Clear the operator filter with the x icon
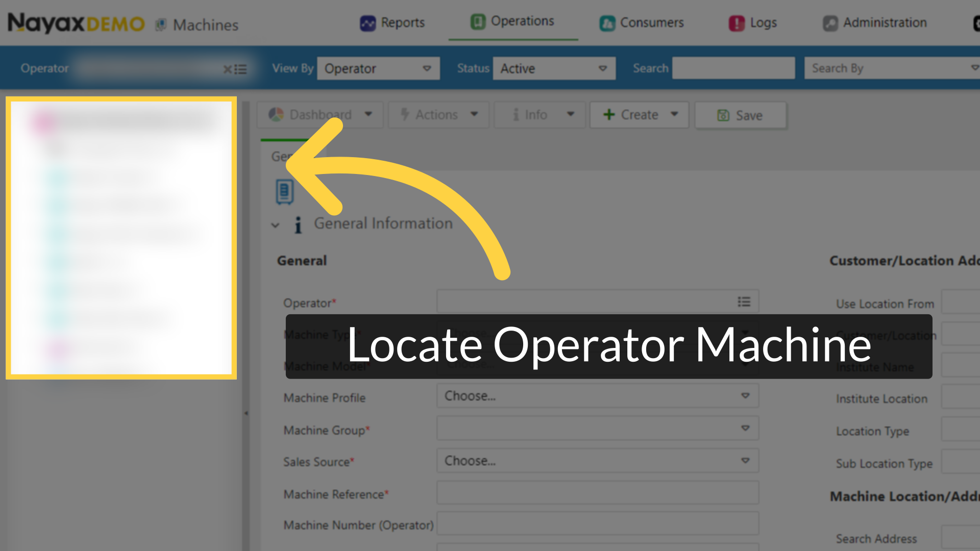 pos(227,68)
